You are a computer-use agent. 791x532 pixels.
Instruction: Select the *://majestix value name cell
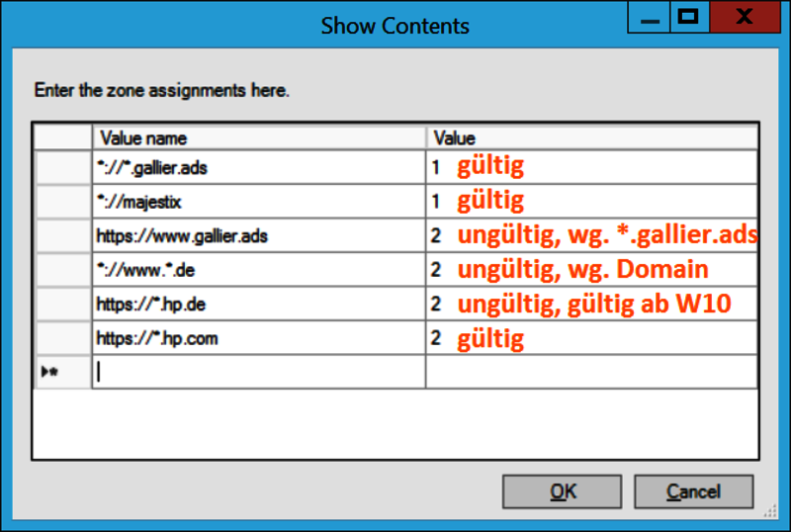(259, 202)
